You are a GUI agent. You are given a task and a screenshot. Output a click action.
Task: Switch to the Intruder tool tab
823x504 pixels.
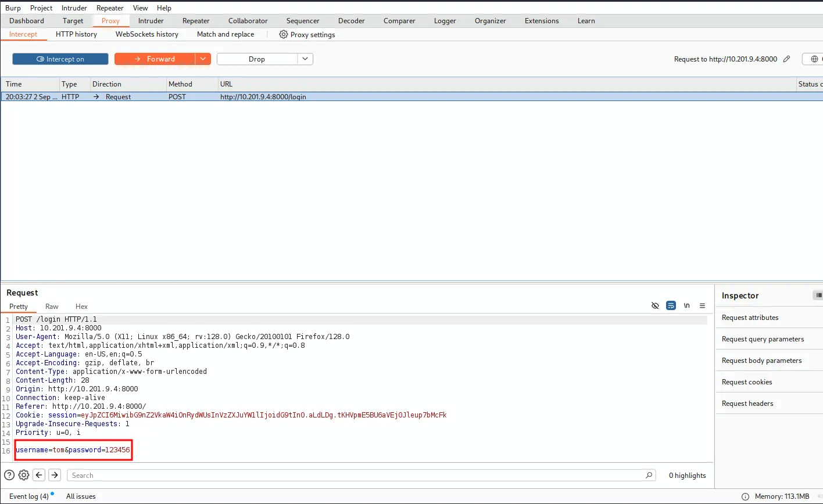[x=151, y=20]
